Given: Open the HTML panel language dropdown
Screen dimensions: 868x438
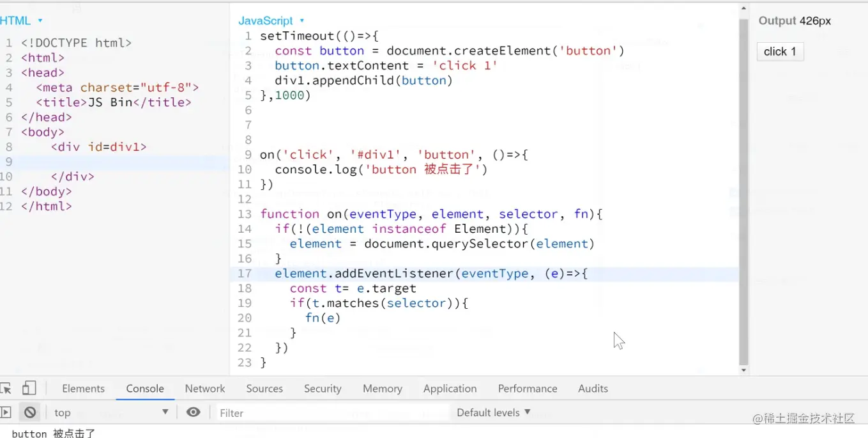Looking at the screenshot, I should click(21, 20).
